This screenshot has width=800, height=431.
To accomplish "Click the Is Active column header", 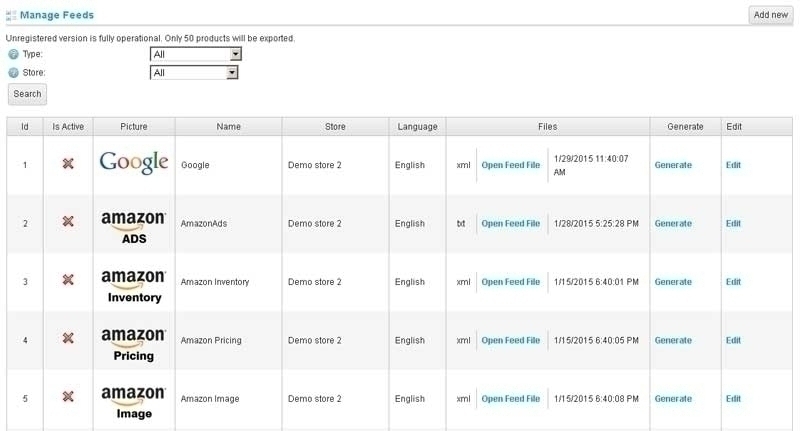I will point(68,126).
